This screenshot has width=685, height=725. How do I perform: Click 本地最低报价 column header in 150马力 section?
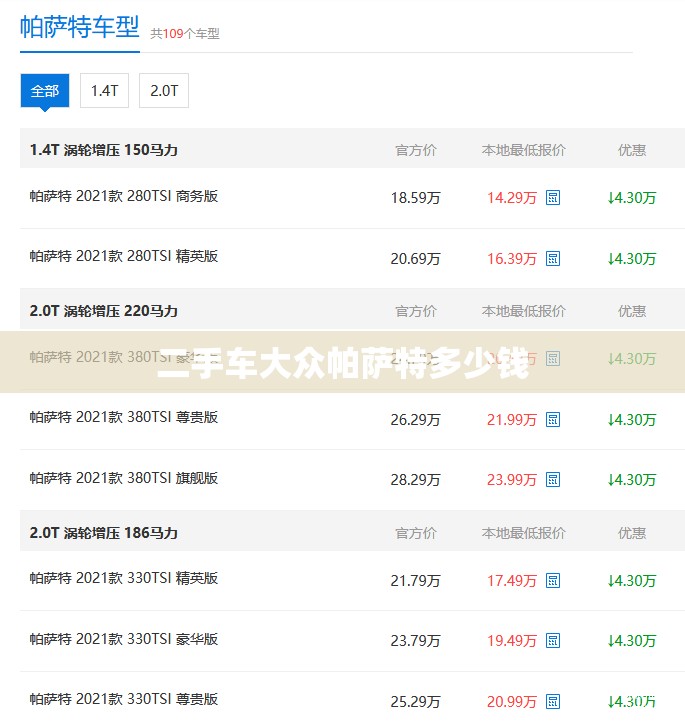point(524,150)
